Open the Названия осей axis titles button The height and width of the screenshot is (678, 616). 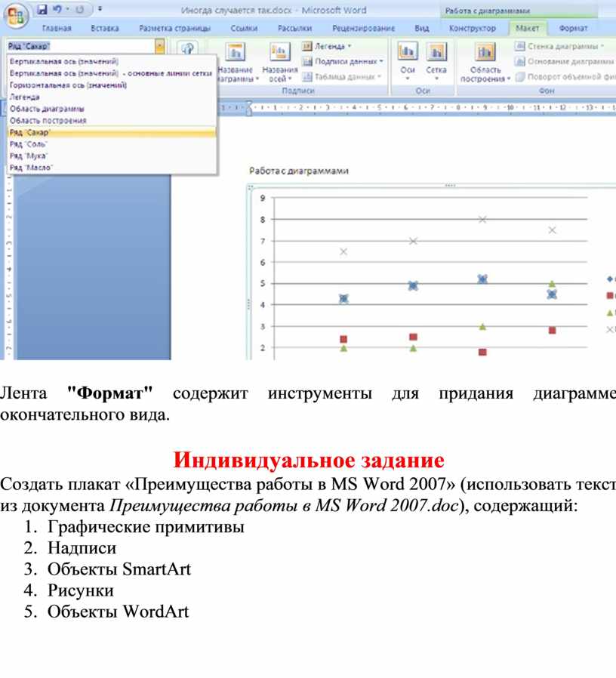pyautogui.click(x=279, y=62)
